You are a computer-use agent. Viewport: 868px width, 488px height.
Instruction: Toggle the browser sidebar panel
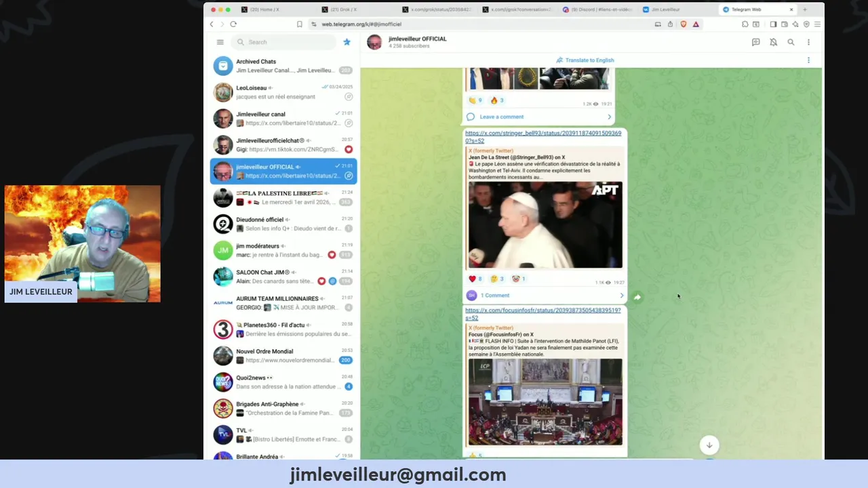click(x=773, y=24)
